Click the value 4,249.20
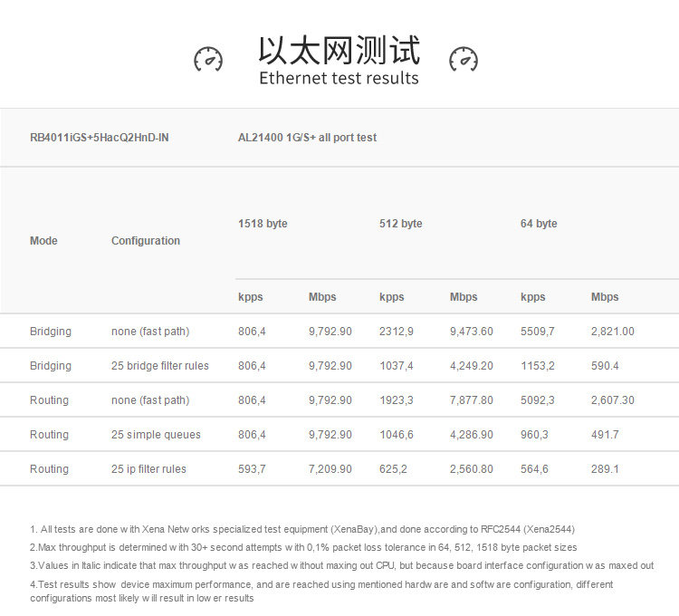The width and height of the screenshot is (679, 616). (472, 366)
